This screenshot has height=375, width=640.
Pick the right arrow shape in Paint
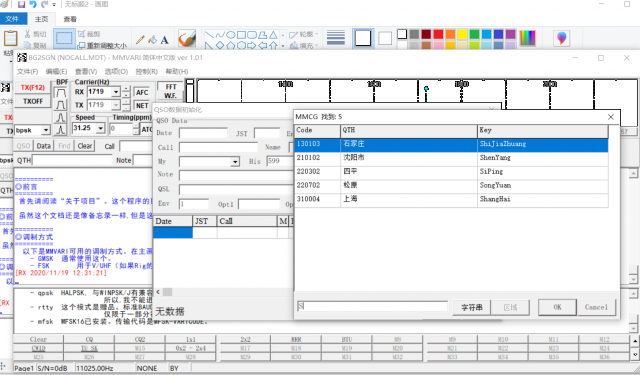coord(252,45)
